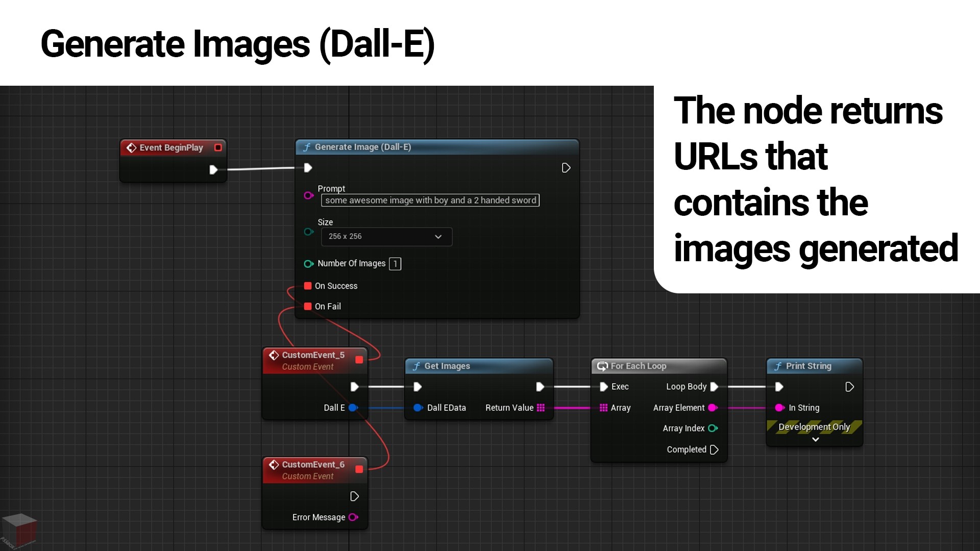Click For Each Loop Array input pin
980x551 pixels.
(x=604, y=408)
